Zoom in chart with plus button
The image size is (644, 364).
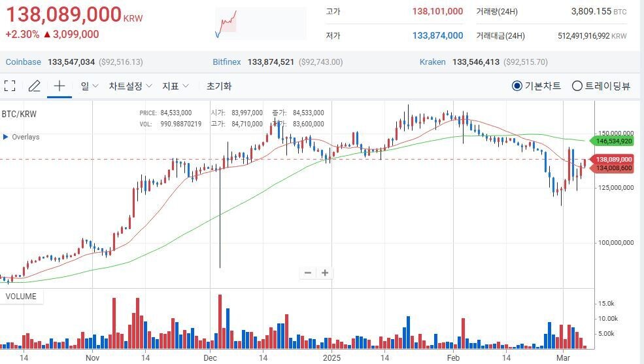pos(324,273)
